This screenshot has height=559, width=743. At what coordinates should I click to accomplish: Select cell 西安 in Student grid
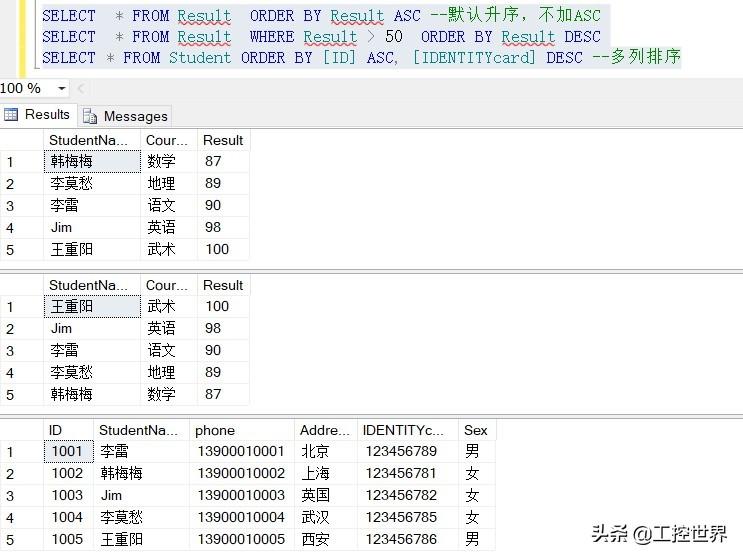point(326,539)
